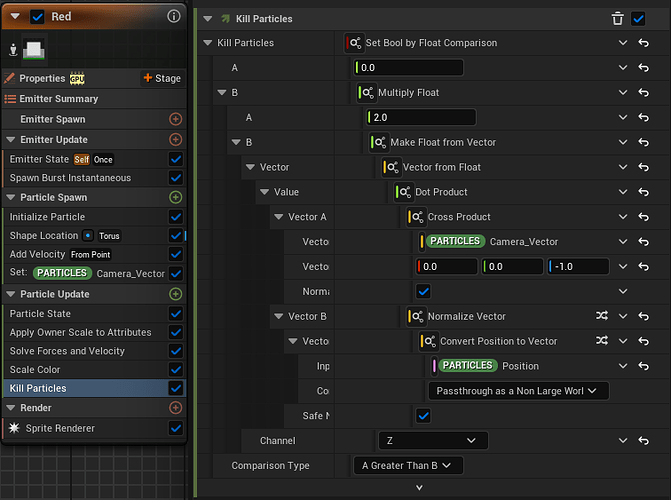Add module to Particle Spawn stage

tap(175, 197)
